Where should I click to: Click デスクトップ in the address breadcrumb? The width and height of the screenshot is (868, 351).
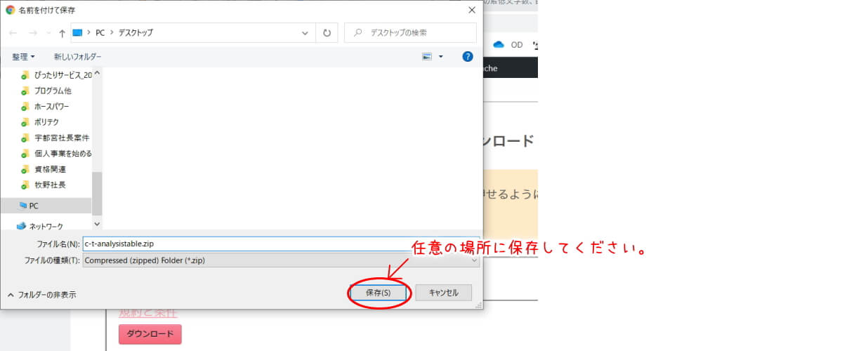135,32
